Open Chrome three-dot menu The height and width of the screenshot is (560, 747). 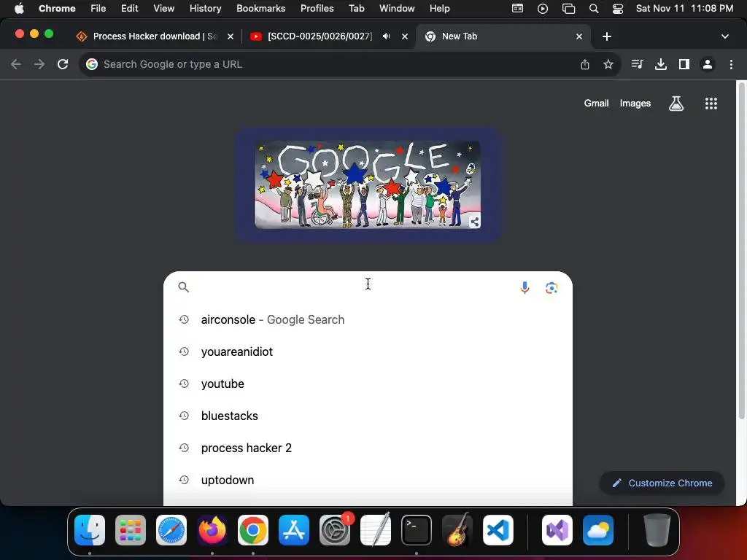(x=731, y=64)
